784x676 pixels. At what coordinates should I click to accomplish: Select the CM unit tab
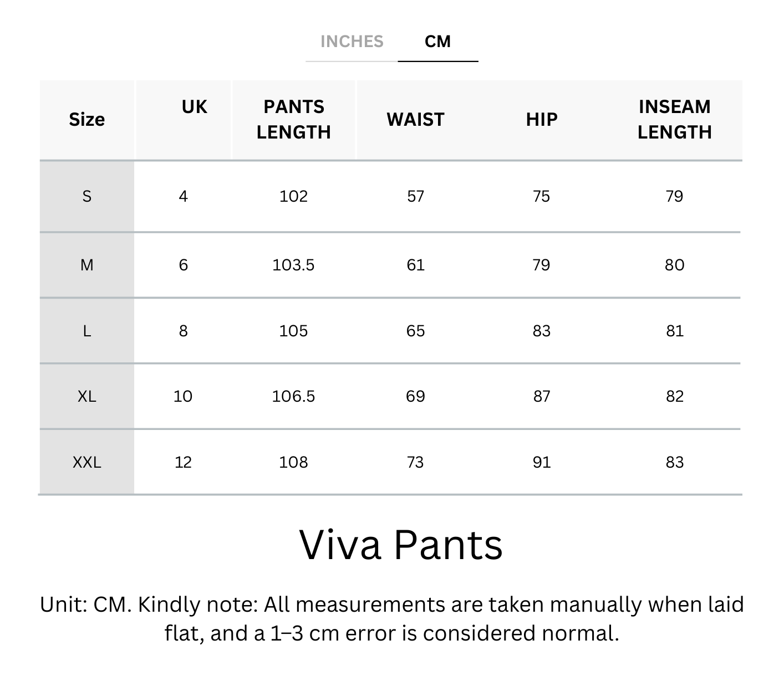pos(437,42)
